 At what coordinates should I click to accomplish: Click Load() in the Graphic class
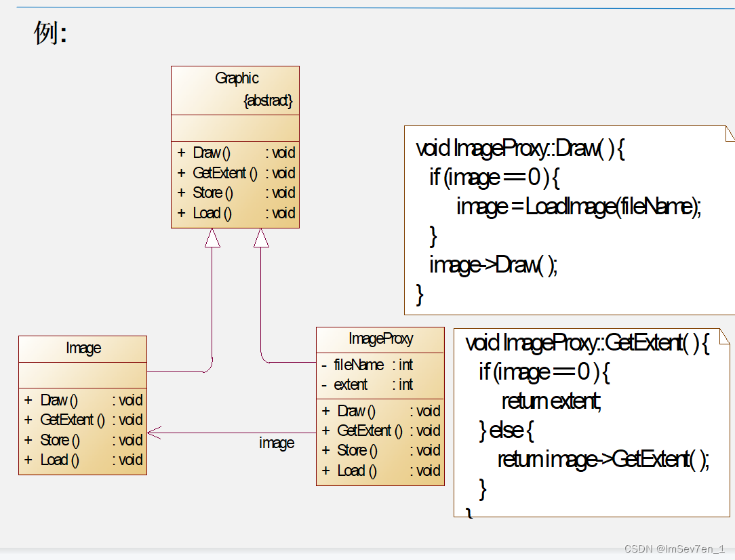212,214
